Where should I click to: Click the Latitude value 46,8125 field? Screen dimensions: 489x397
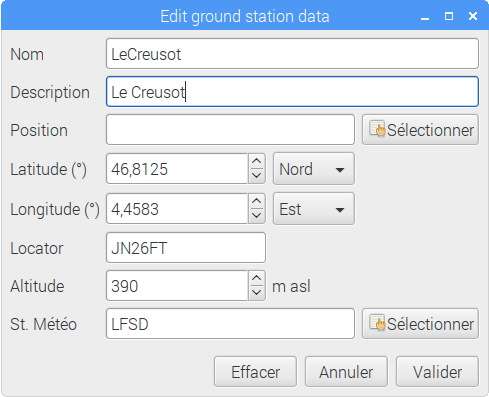coord(177,169)
